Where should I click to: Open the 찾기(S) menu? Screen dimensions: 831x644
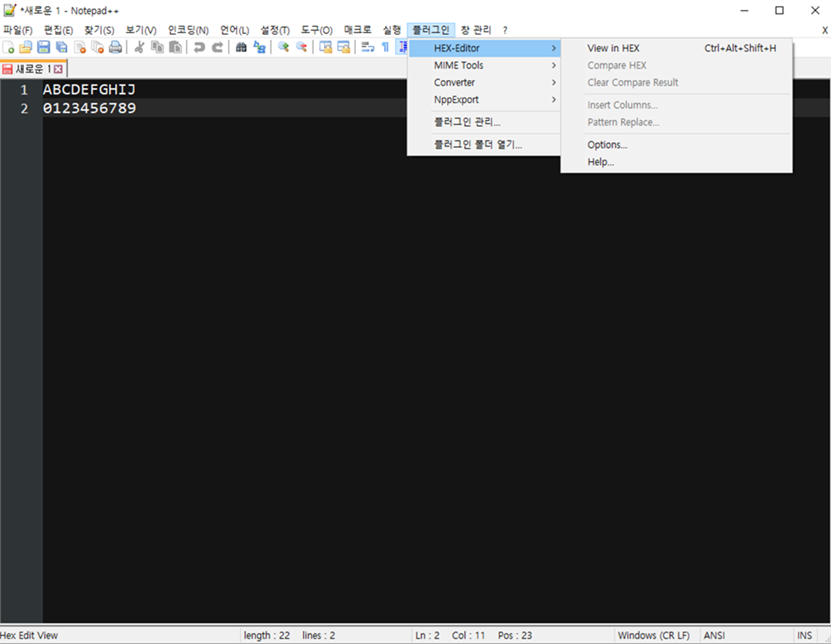pyautogui.click(x=99, y=30)
